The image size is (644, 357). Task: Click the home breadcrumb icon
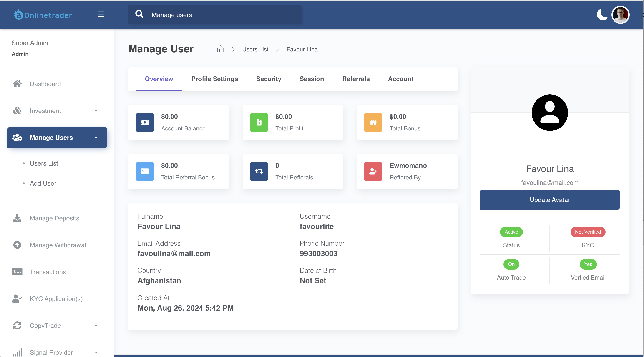pyautogui.click(x=220, y=49)
